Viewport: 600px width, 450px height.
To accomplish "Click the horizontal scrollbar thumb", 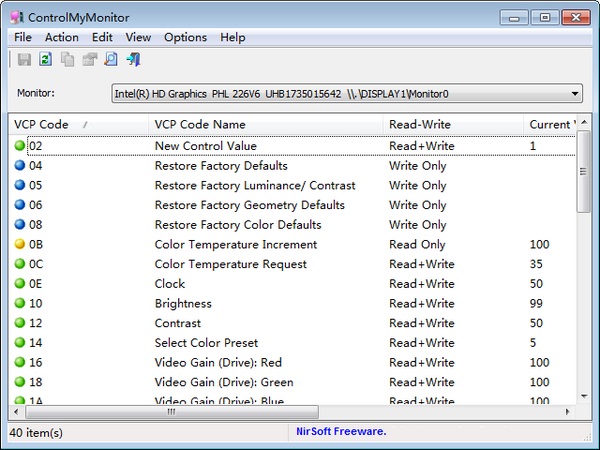I will click(170, 411).
